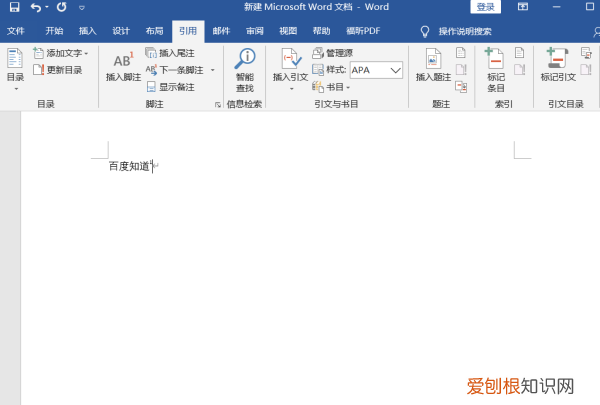Minimize the Word window
The height and width of the screenshot is (405, 600).
[557, 7]
